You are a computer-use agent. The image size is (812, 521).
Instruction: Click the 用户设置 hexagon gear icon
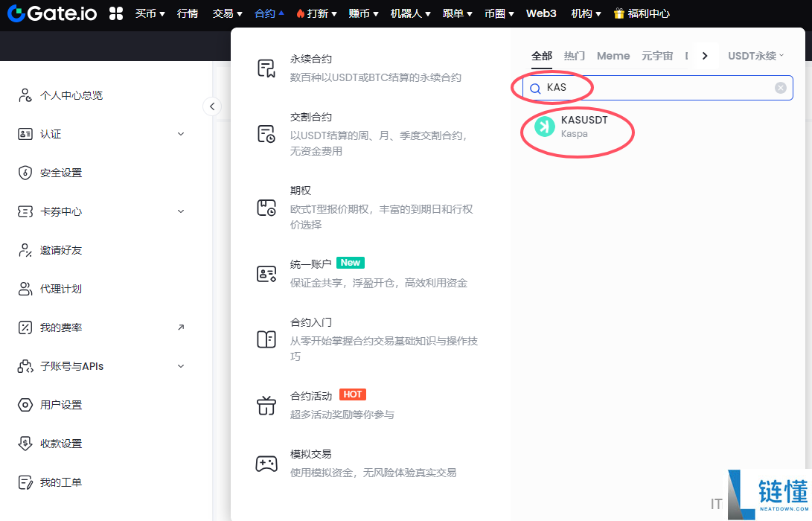pyautogui.click(x=25, y=405)
